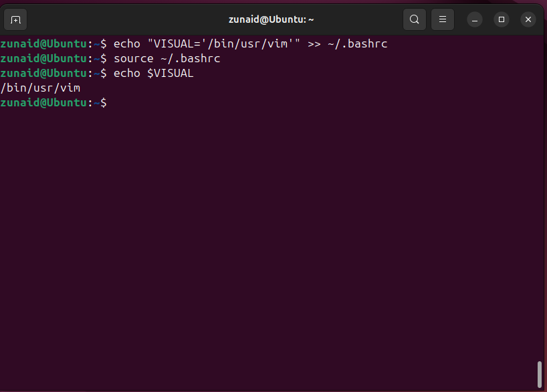Open the hamburger menu
Viewport: 547px width, 392px height.
442,19
